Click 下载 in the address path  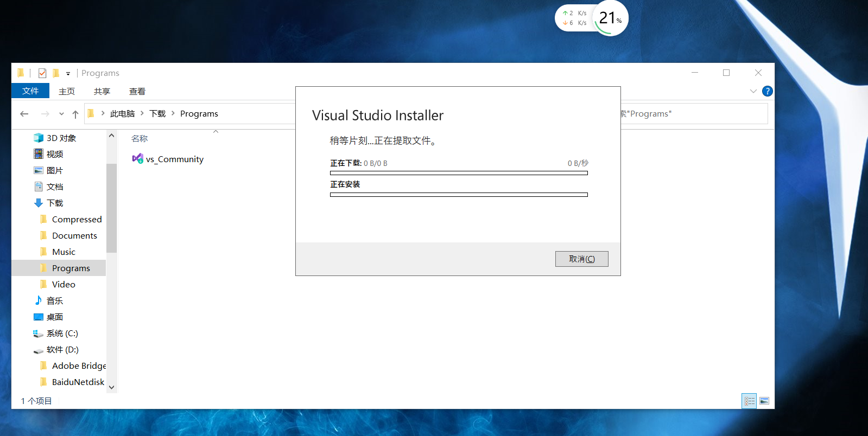157,114
